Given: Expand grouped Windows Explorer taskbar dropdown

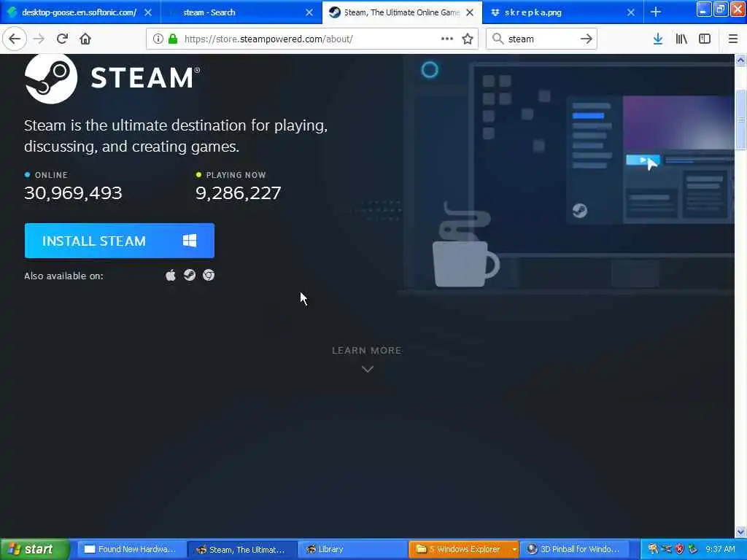Looking at the screenshot, I should point(514,549).
